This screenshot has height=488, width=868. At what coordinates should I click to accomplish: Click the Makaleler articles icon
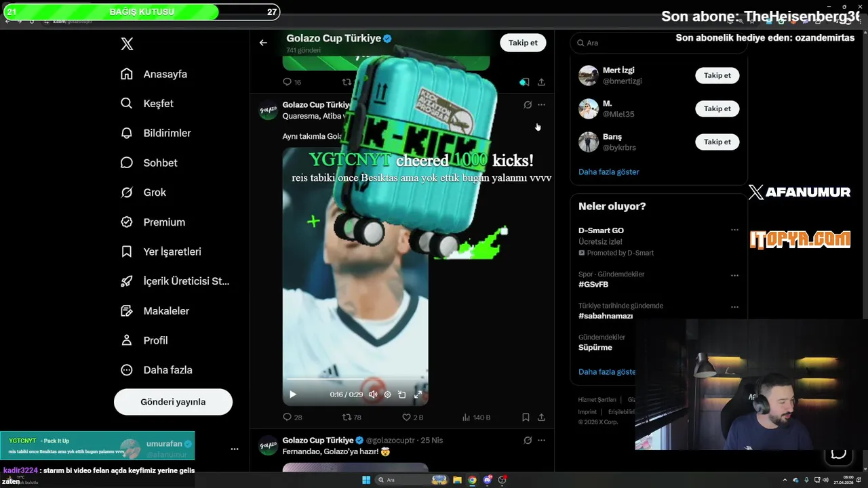(127, 310)
